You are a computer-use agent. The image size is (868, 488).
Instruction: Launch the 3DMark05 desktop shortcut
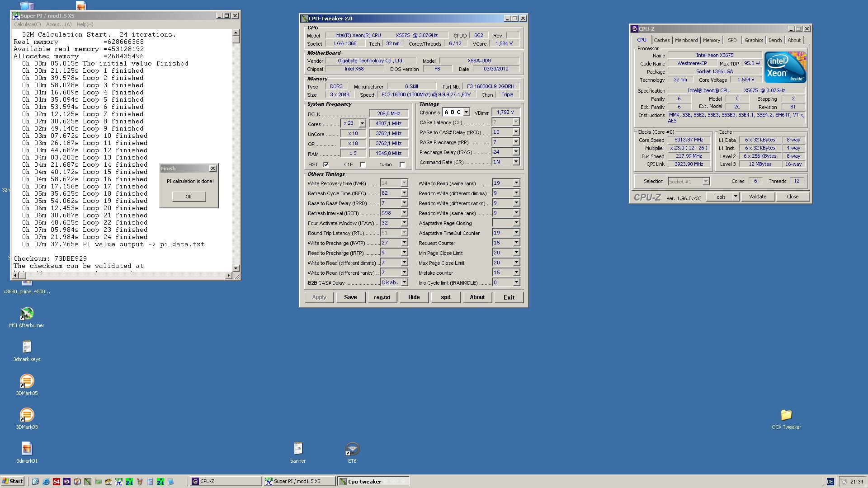coord(27,385)
